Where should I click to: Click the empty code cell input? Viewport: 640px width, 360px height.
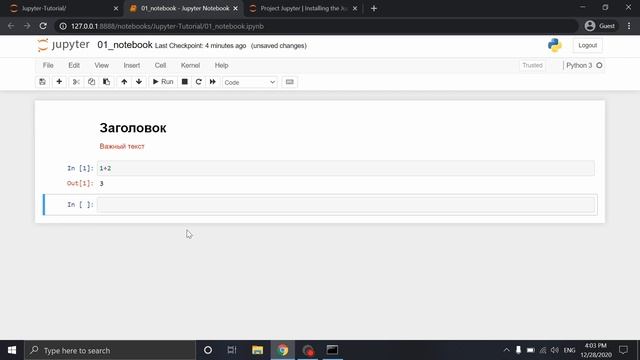(346, 204)
